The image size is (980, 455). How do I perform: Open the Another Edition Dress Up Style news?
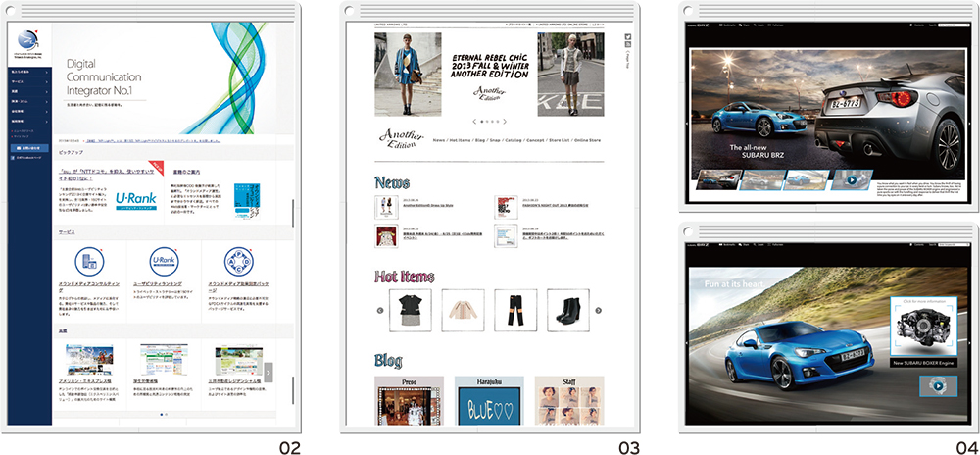[427, 205]
